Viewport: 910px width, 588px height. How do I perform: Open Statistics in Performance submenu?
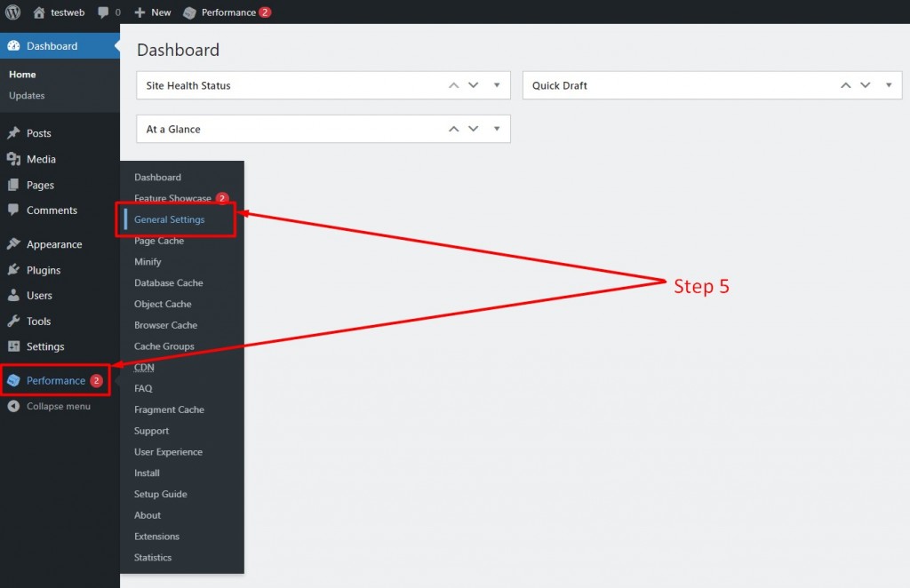click(153, 557)
